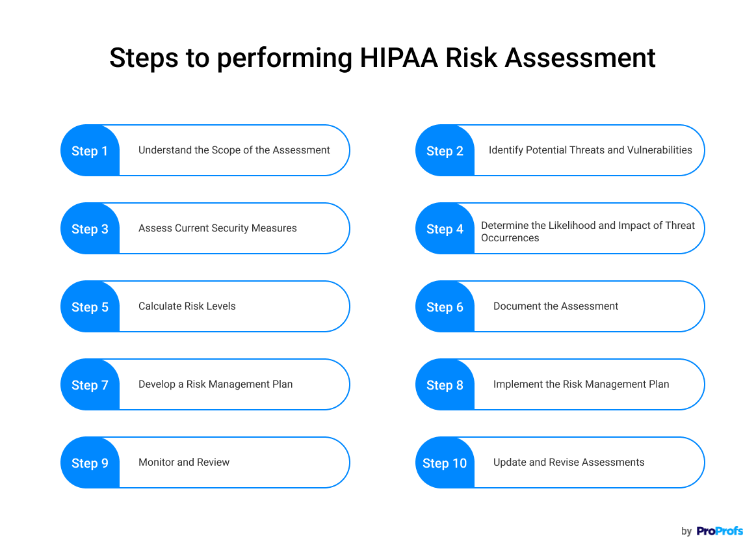Click 'Determine the Likelihood and Impact' text
The image size is (756, 547).
[588, 226]
